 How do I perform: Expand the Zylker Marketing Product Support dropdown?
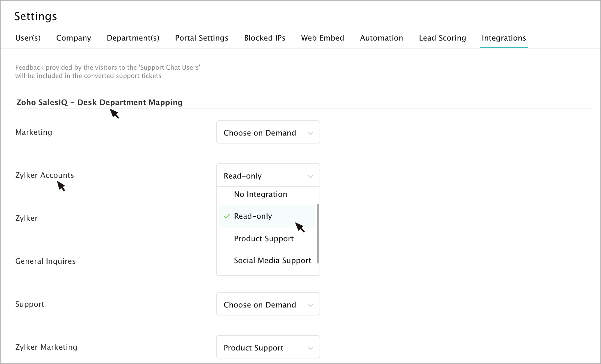268,347
